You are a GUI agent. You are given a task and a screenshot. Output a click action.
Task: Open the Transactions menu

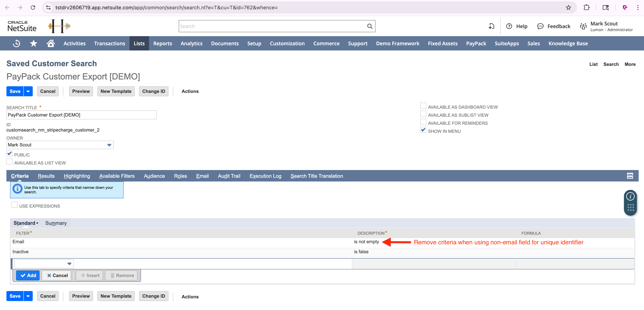click(x=109, y=43)
